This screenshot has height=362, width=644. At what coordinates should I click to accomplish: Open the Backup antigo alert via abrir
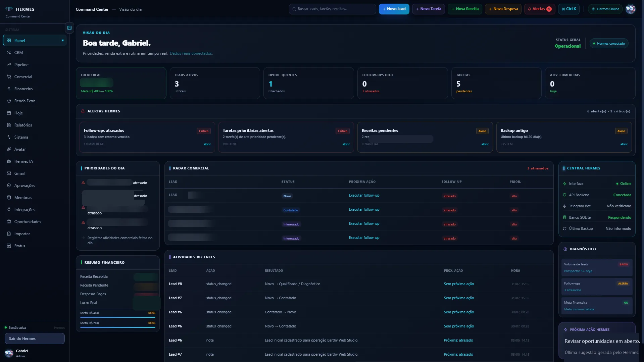(x=624, y=144)
